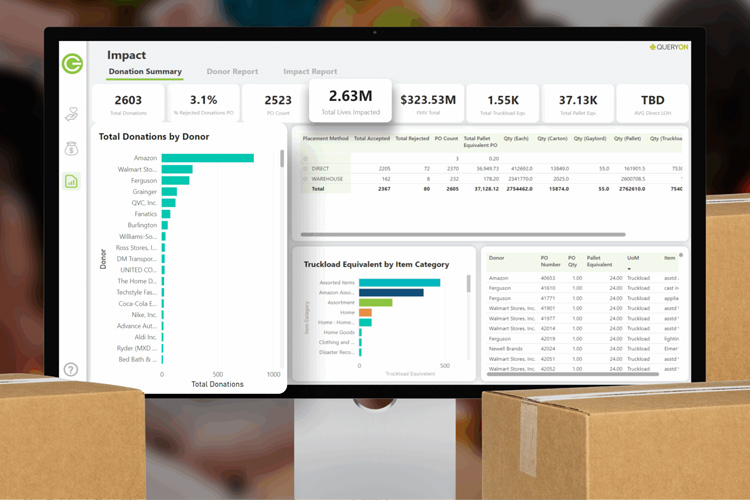Click Newell Brands donor cell
Image resolution: width=750 pixels, height=500 pixels.
[506, 349]
